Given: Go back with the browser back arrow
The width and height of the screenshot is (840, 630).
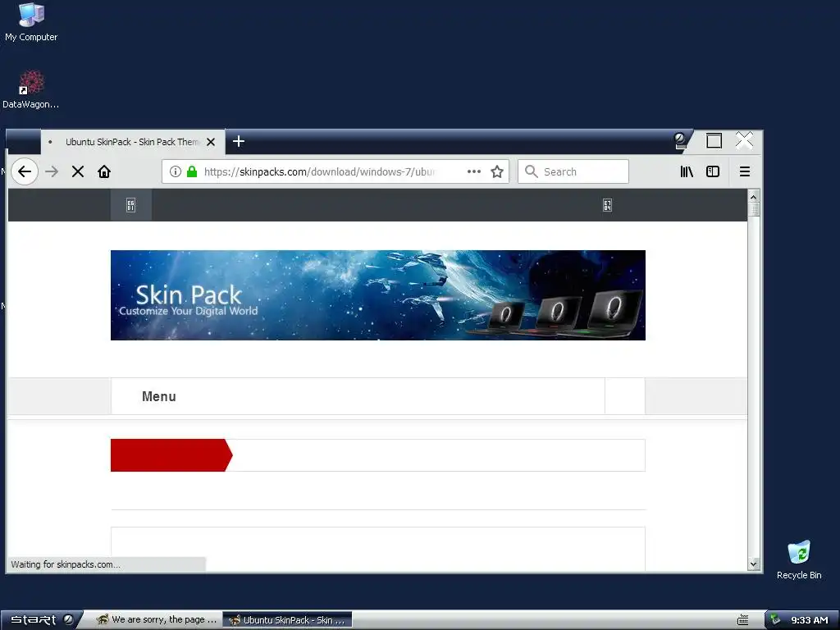Looking at the screenshot, I should 25,171.
